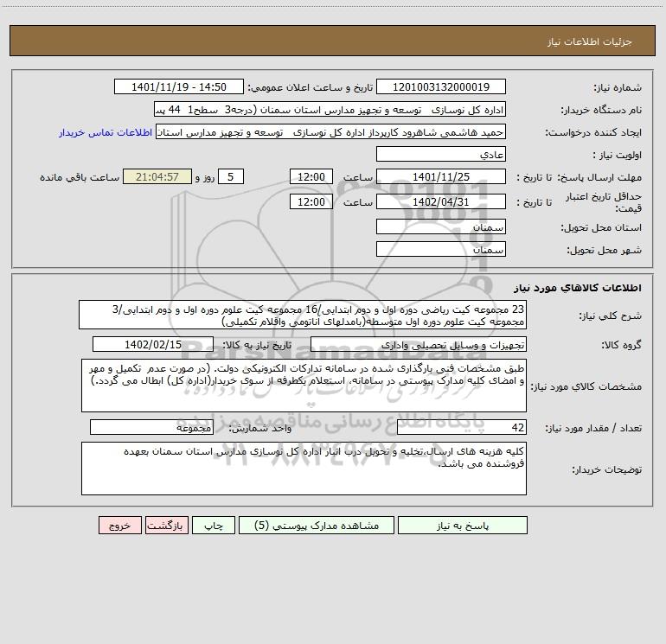Click the واحد شمارش field مجموعه
The height and width of the screenshot is (644, 666).
pos(151,428)
